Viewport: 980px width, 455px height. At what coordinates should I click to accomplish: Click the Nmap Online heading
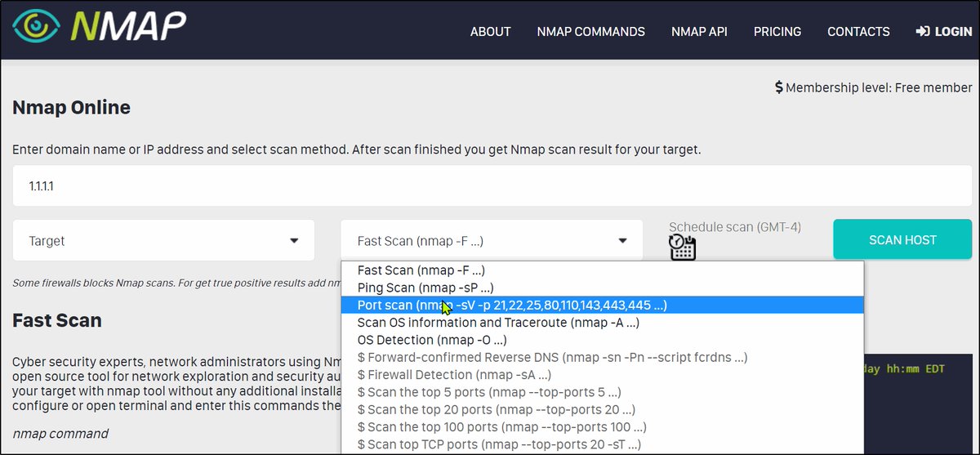pyautogui.click(x=71, y=107)
